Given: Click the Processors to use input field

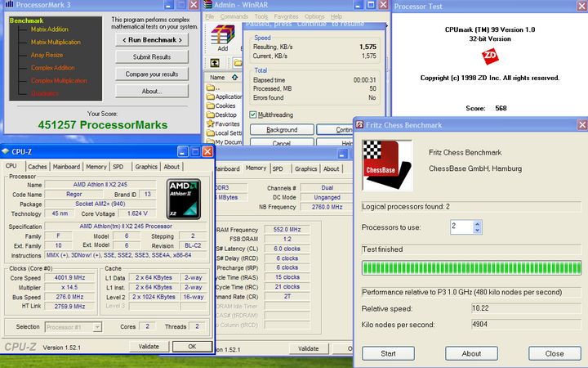Looking at the screenshot, I should [461, 227].
